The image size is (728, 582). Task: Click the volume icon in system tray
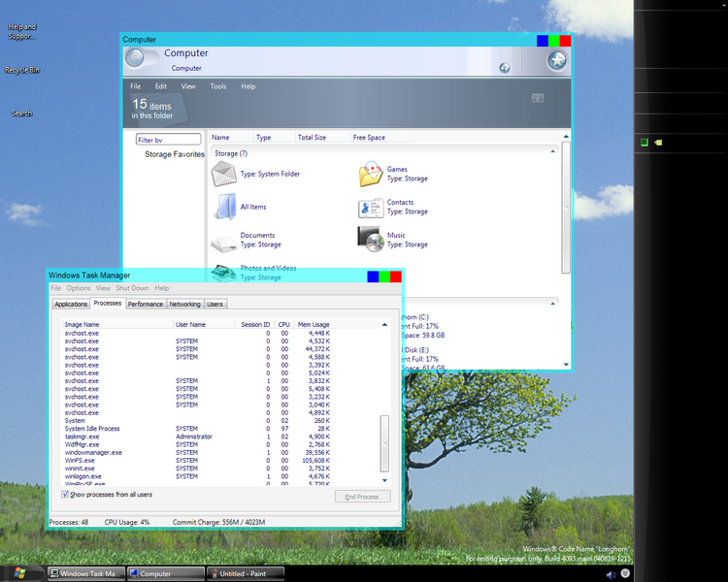611,574
